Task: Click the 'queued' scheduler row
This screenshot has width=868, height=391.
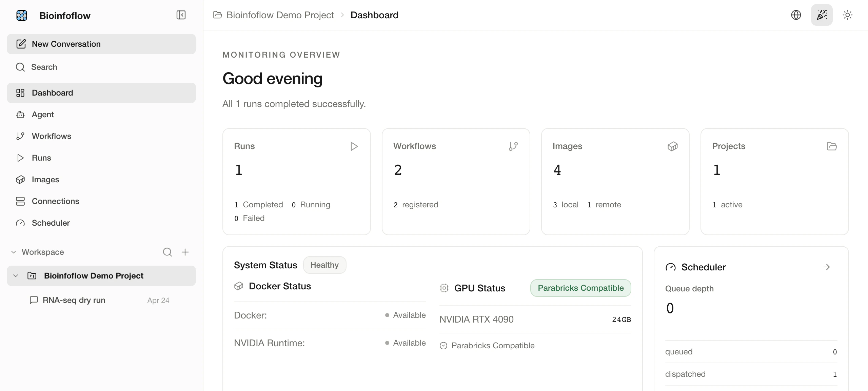Action: (x=751, y=352)
